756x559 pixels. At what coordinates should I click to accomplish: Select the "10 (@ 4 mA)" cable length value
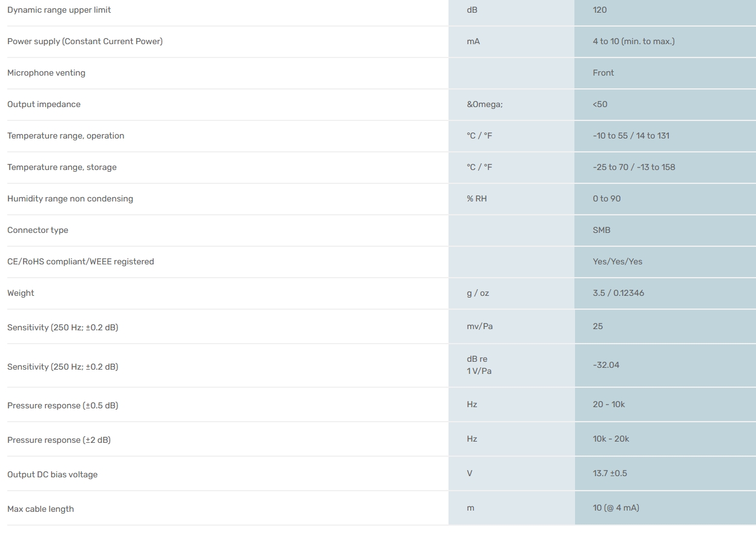(x=616, y=508)
